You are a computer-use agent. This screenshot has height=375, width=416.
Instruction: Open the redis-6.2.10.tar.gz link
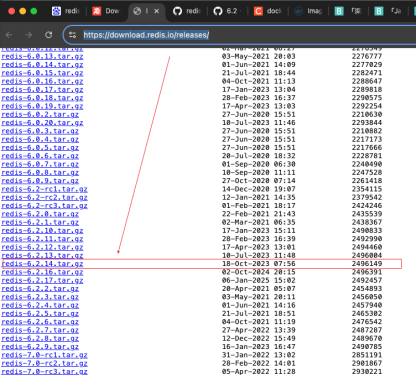pyautogui.click(x=42, y=231)
